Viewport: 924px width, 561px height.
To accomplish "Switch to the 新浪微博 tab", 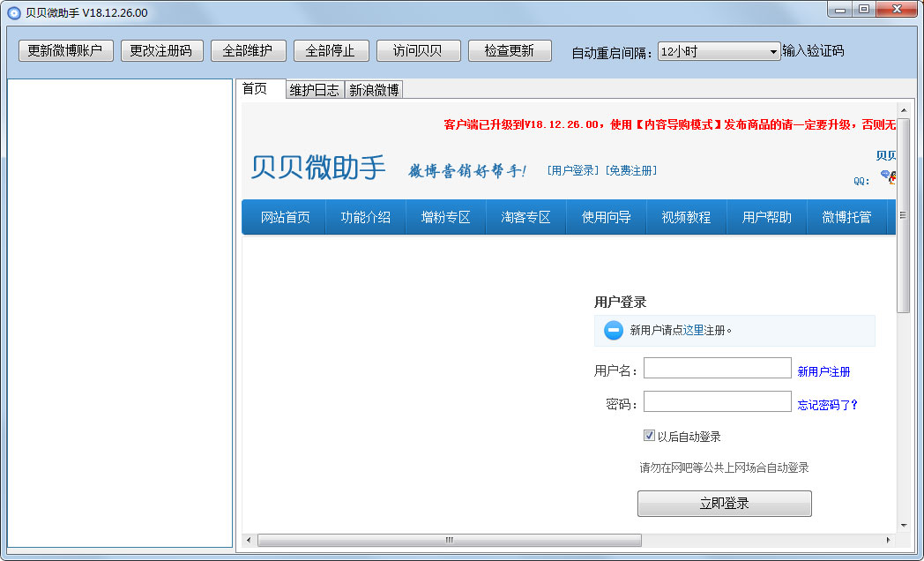I will pos(374,90).
